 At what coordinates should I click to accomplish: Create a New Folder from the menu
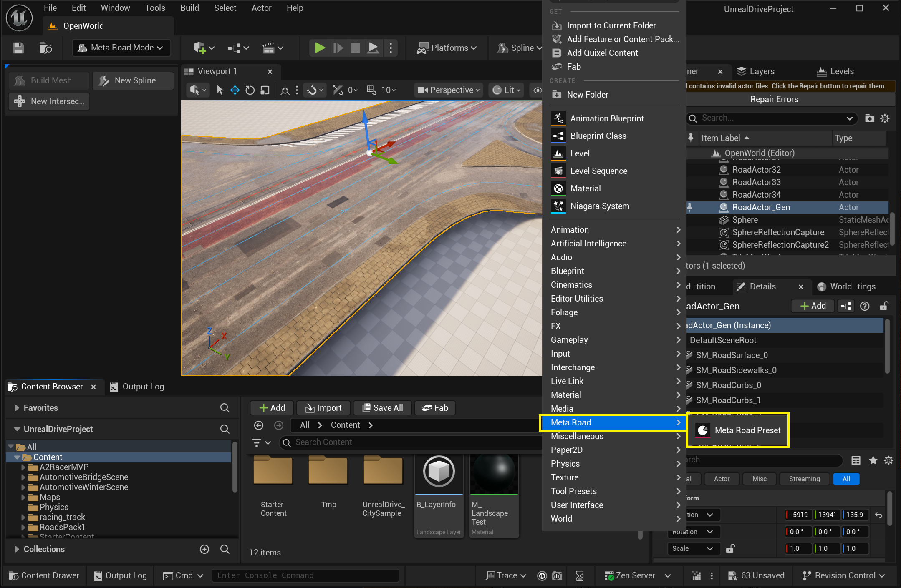pos(614,95)
